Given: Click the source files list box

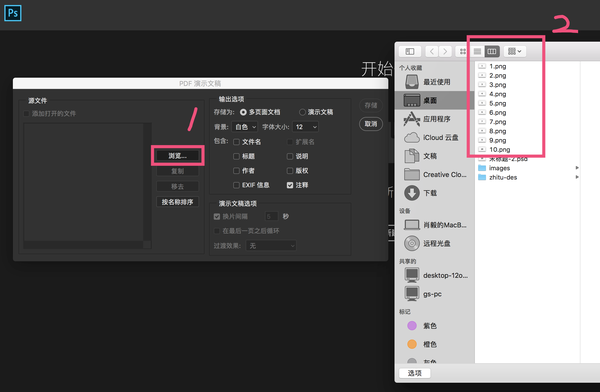Looking at the screenshot, I should pyautogui.click(x=84, y=182).
